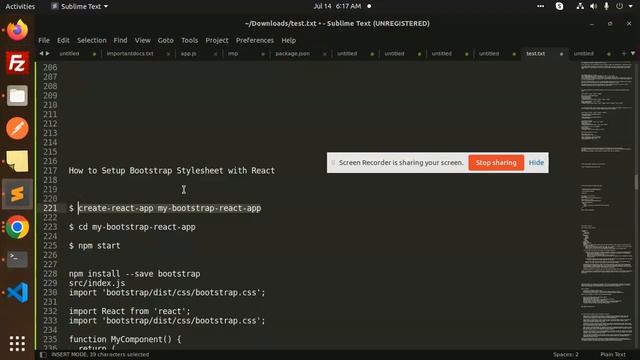
Task: Open the File menu
Action: pyautogui.click(x=44, y=40)
